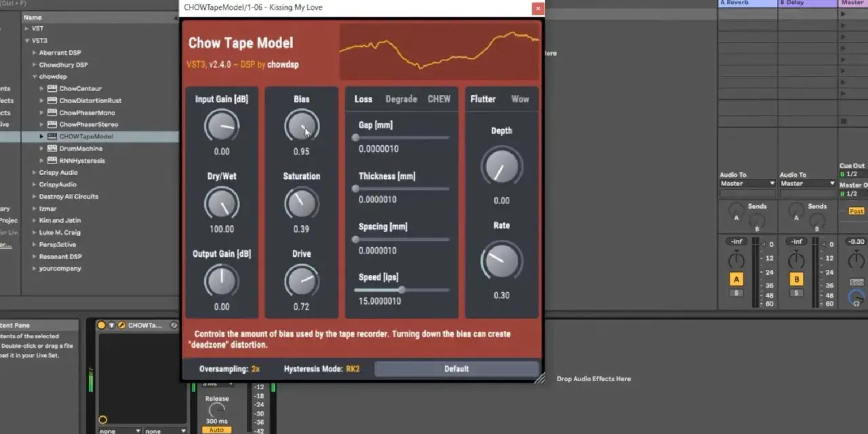Click the Release knob showing 300 ms

tap(216, 410)
